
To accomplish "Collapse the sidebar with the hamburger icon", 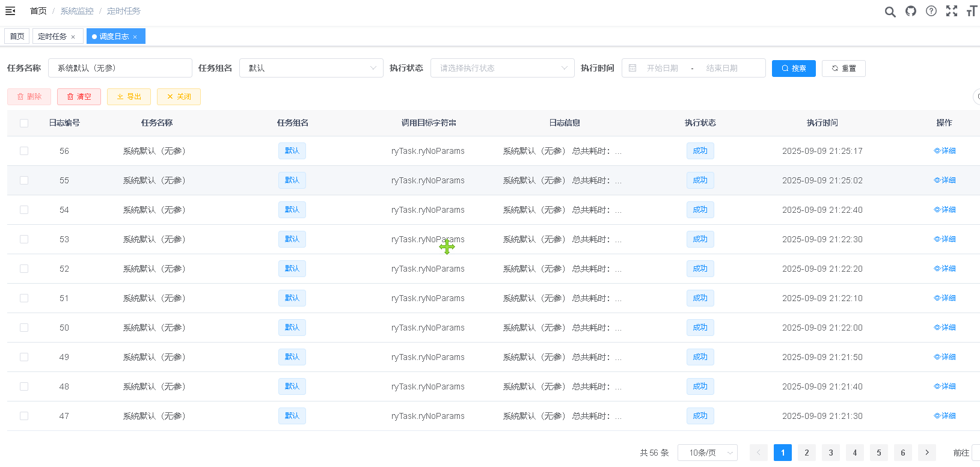I will click(10, 11).
